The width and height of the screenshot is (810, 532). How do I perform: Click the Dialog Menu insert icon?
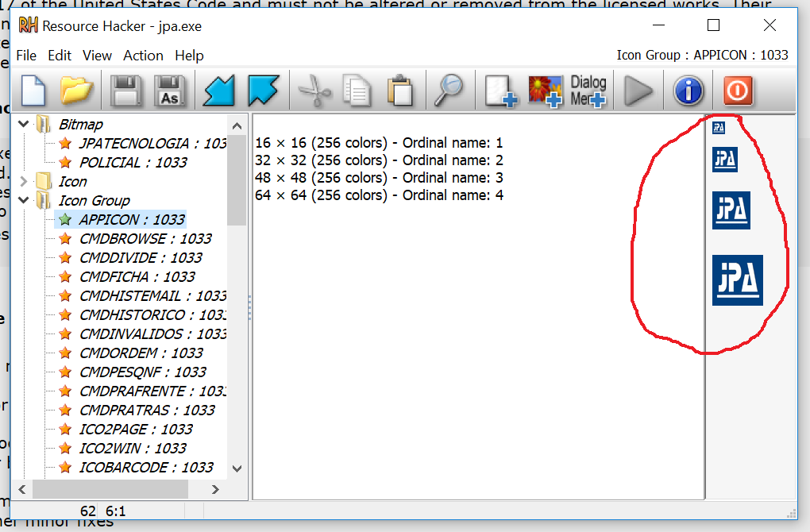click(588, 91)
